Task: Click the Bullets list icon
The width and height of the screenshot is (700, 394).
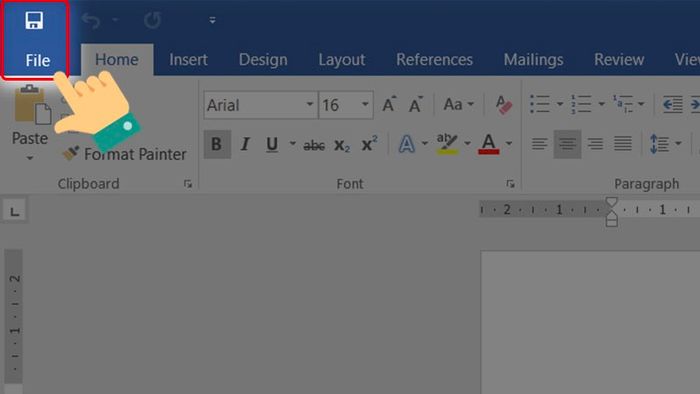Action: click(x=540, y=104)
